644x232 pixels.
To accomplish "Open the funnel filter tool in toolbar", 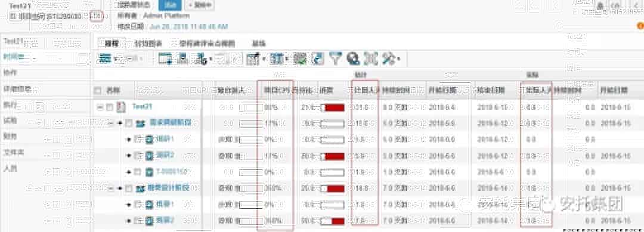I will coord(336,58).
